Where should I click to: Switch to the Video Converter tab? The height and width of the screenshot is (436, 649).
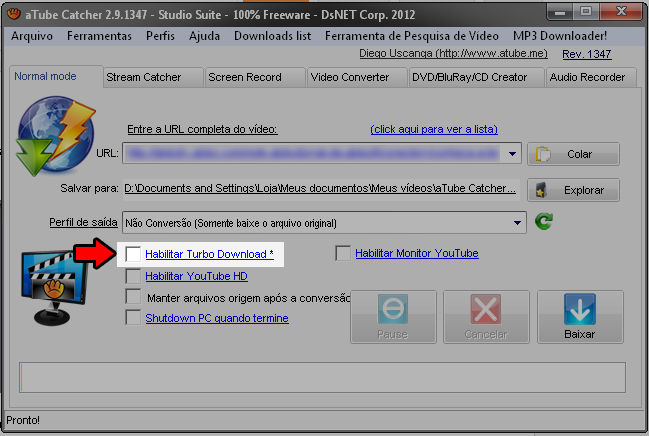357,77
